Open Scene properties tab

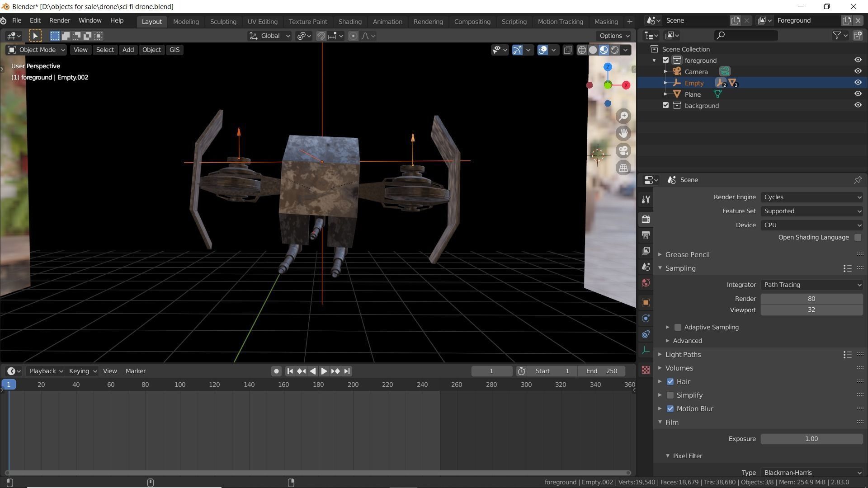pos(646,267)
